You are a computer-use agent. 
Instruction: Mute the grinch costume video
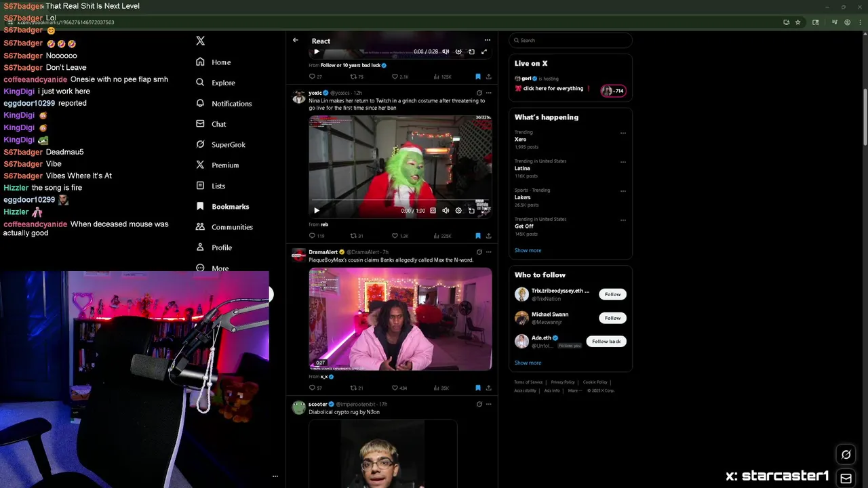(446, 211)
